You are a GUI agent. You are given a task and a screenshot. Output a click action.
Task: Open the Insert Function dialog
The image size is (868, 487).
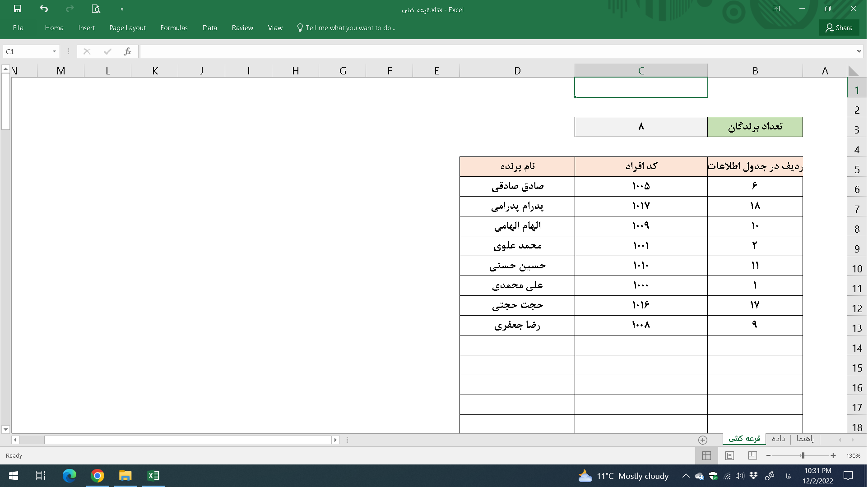click(127, 51)
